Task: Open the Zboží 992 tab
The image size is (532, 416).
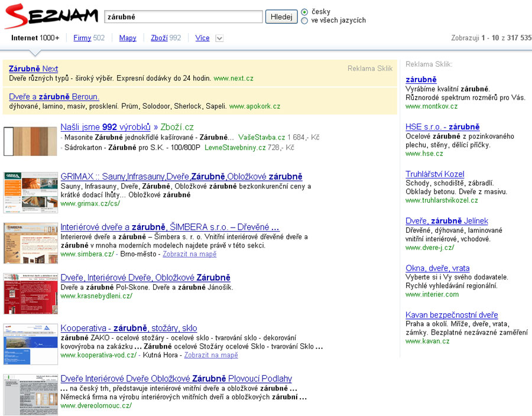Action: 166,38
